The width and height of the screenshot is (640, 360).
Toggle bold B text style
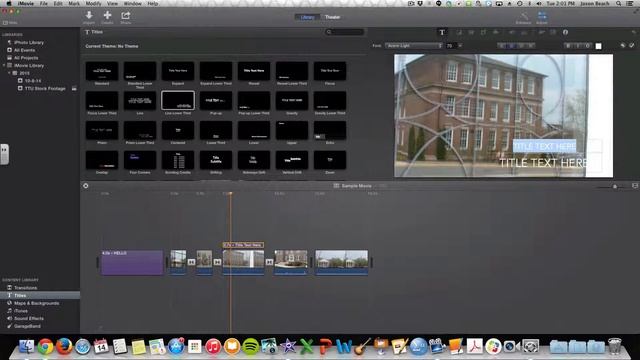click(568, 46)
